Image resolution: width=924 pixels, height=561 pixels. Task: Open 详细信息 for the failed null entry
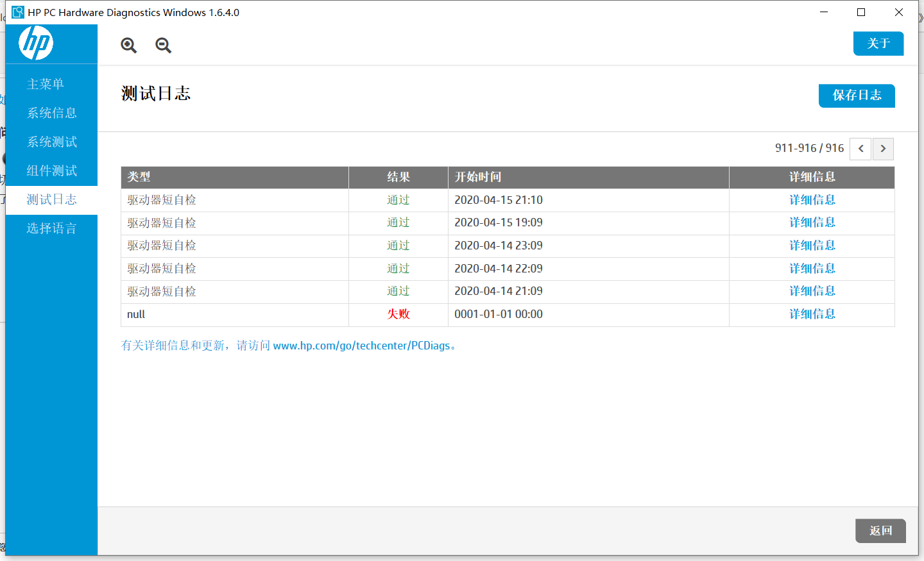tap(812, 314)
